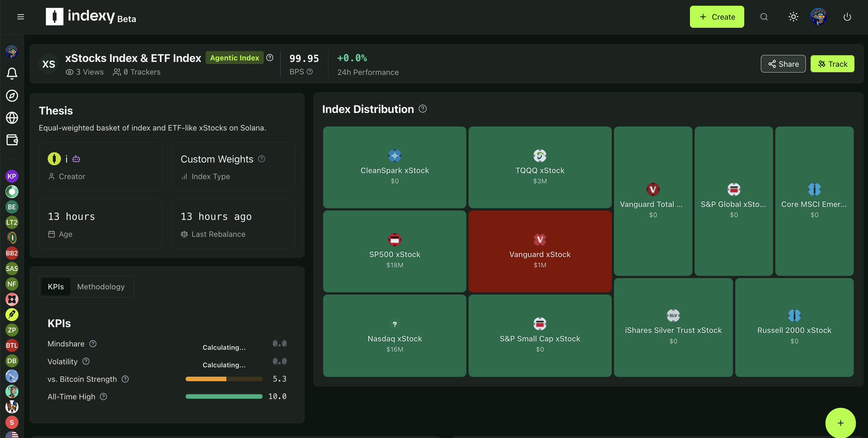The image size is (868, 438).
Task: Click the All-Time High progress bar
Action: tap(224, 396)
